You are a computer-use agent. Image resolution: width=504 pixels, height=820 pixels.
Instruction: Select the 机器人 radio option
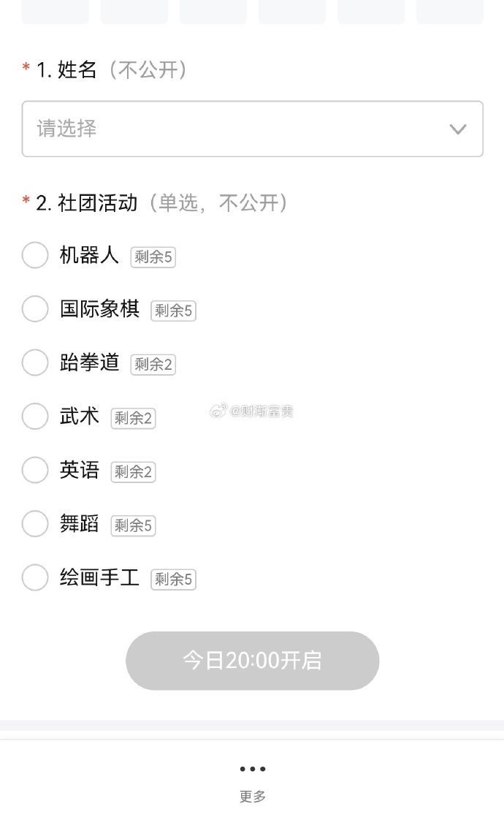(35, 255)
